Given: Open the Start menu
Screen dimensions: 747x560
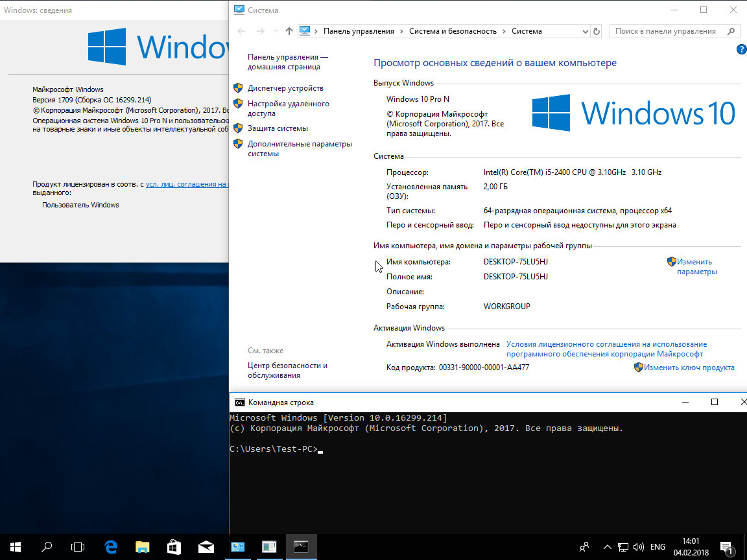Looking at the screenshot, I should coord(16,546).
